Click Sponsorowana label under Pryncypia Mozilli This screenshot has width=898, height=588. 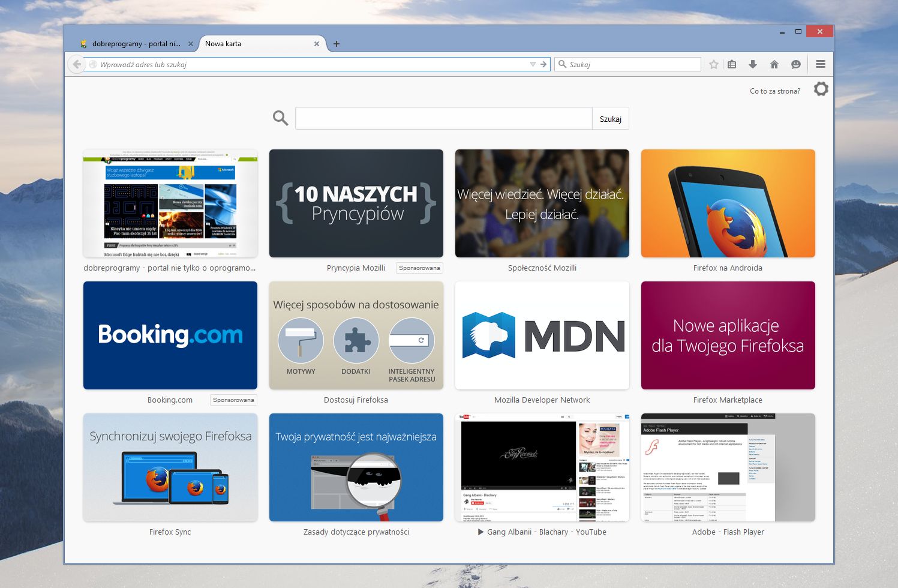(419, 268)
